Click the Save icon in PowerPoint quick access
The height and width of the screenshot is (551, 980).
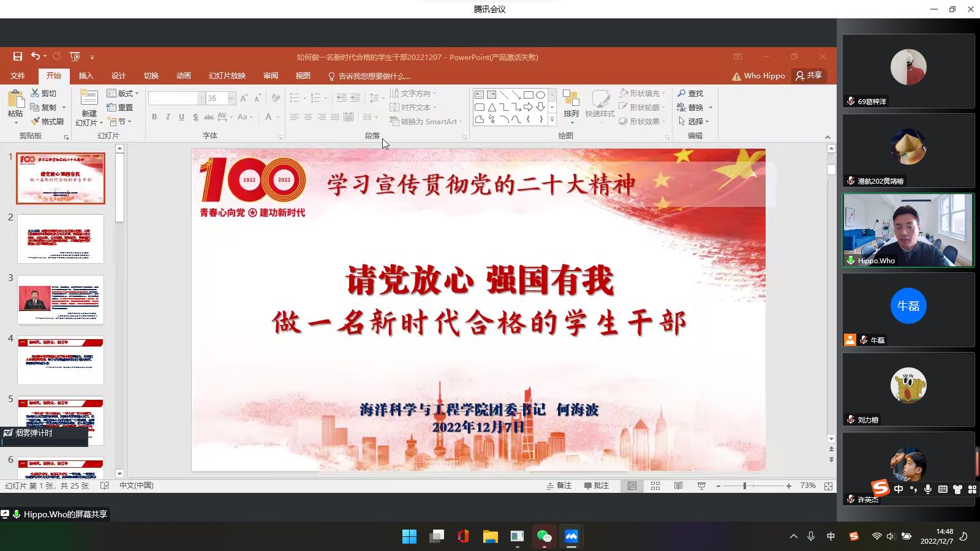click(x=18, y=56)
